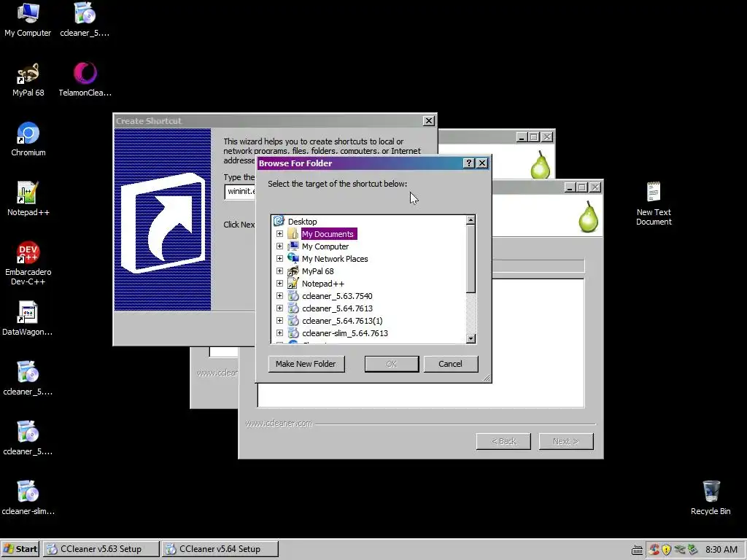Expand the My Documents tree node

[279, 234]
